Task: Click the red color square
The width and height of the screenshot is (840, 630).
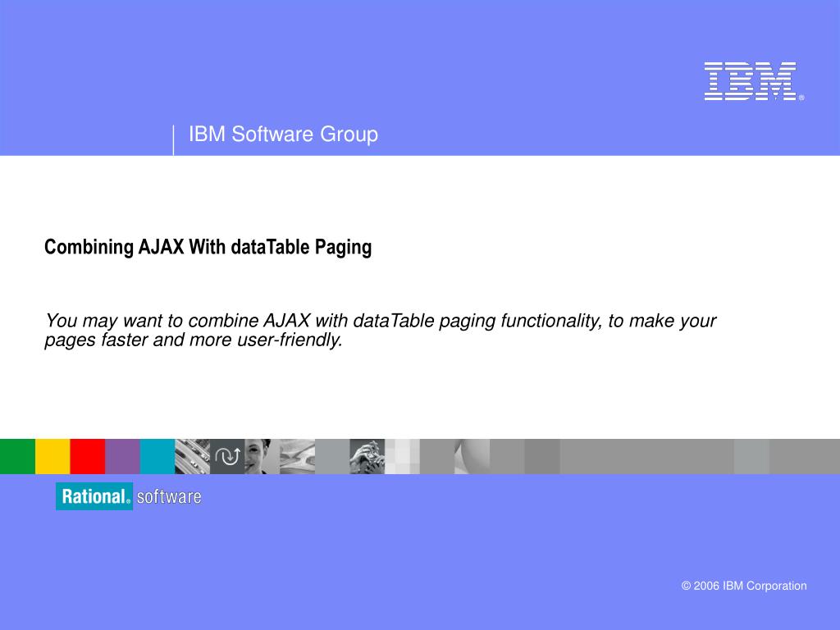Action: (87, 456)
